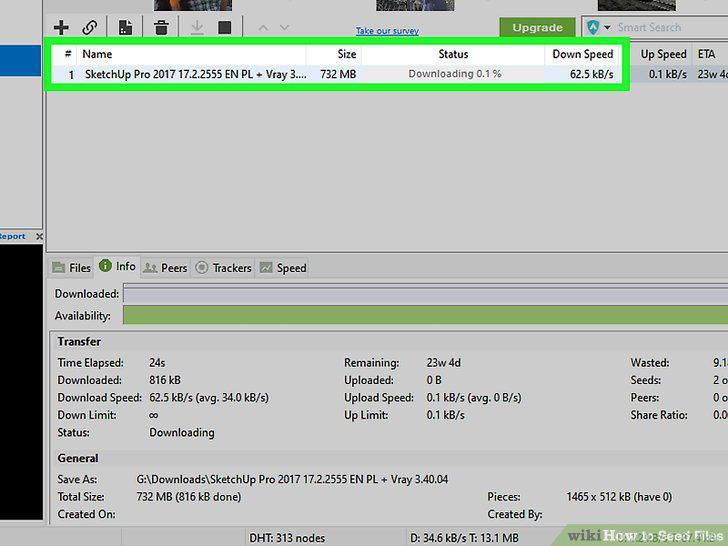Switch to the Files tab
Image resolution: width=728 pixels, height=546 pixels.
[72, 268]
